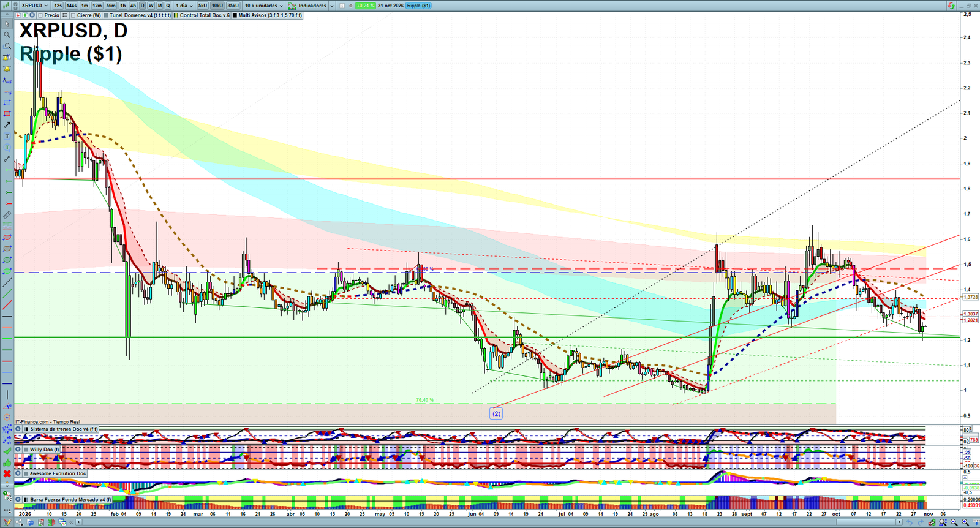Close the Willy Doc indicator panel

tap(18, 449)
